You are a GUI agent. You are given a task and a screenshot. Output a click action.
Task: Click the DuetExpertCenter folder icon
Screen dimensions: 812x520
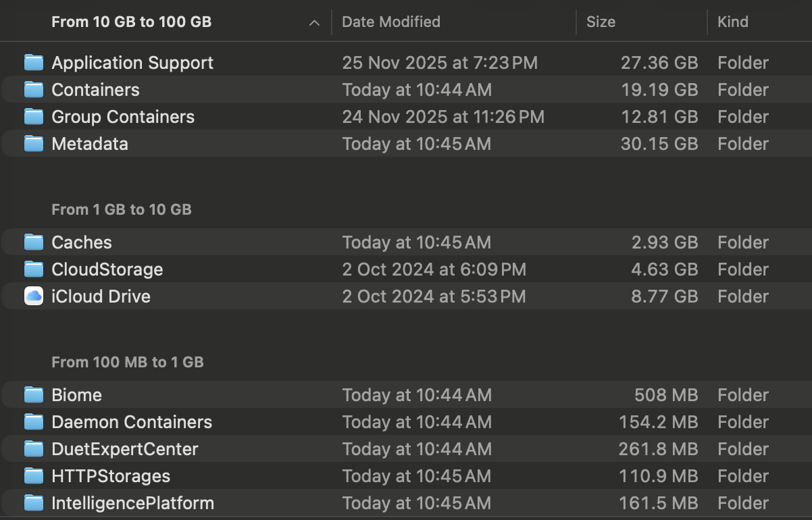[34, 449]
